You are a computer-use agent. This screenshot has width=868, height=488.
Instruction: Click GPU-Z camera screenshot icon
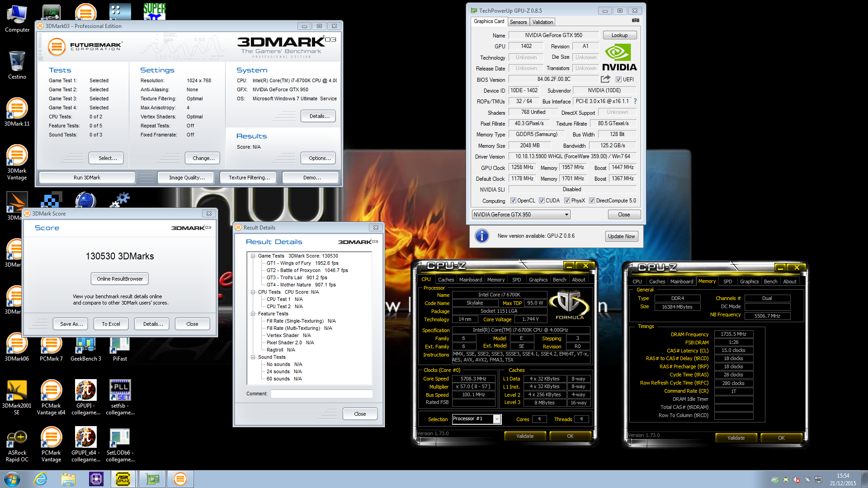click(x=636, y=20)
